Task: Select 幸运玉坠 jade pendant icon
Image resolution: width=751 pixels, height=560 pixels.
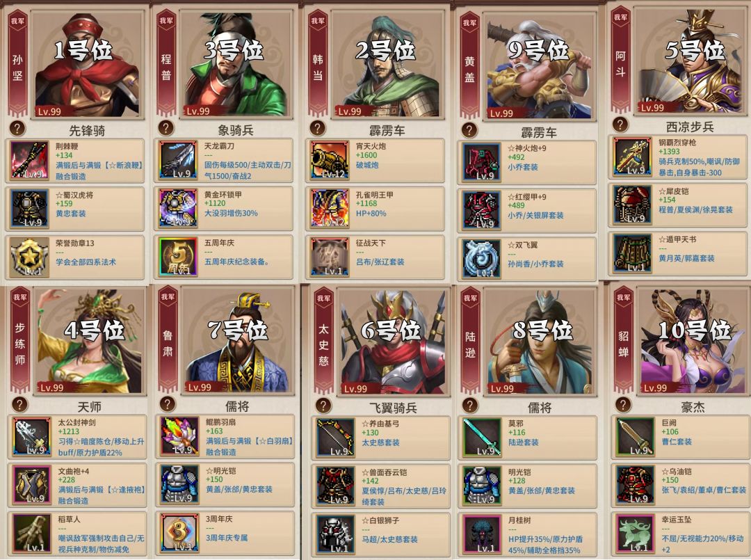Action: pos(635,534)
